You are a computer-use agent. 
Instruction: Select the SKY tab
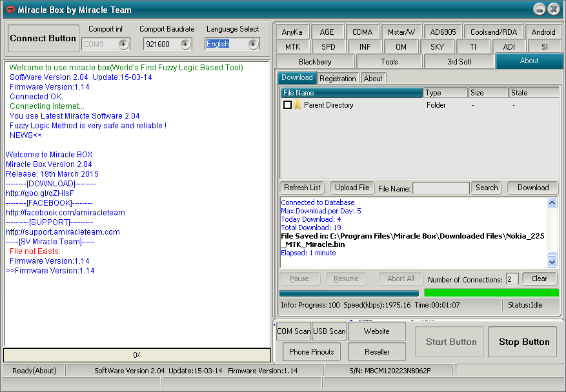click(437, 47)
